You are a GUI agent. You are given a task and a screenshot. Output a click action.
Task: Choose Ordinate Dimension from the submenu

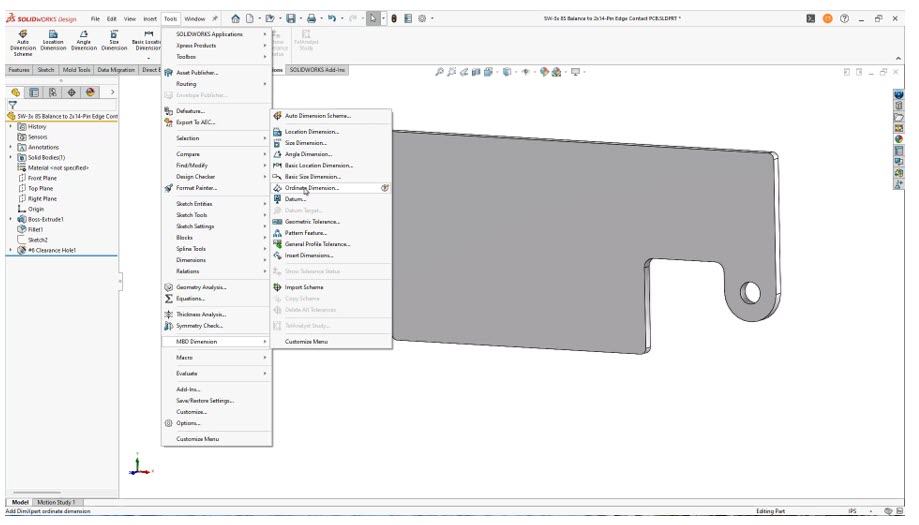[x=311, y=188]
